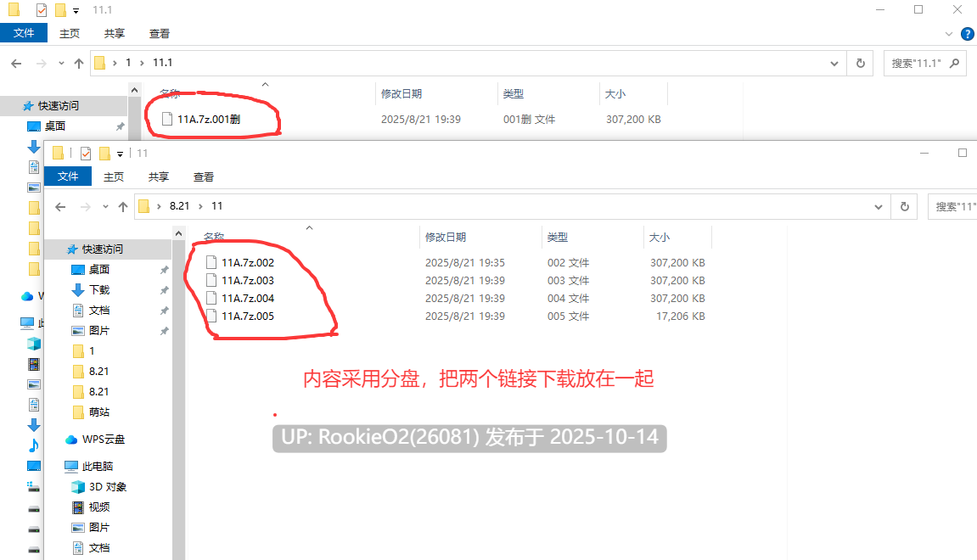This screenshot has width=977, height=560.
Task: Expand address history dropdown in 11 window
Action: (879, 207)
